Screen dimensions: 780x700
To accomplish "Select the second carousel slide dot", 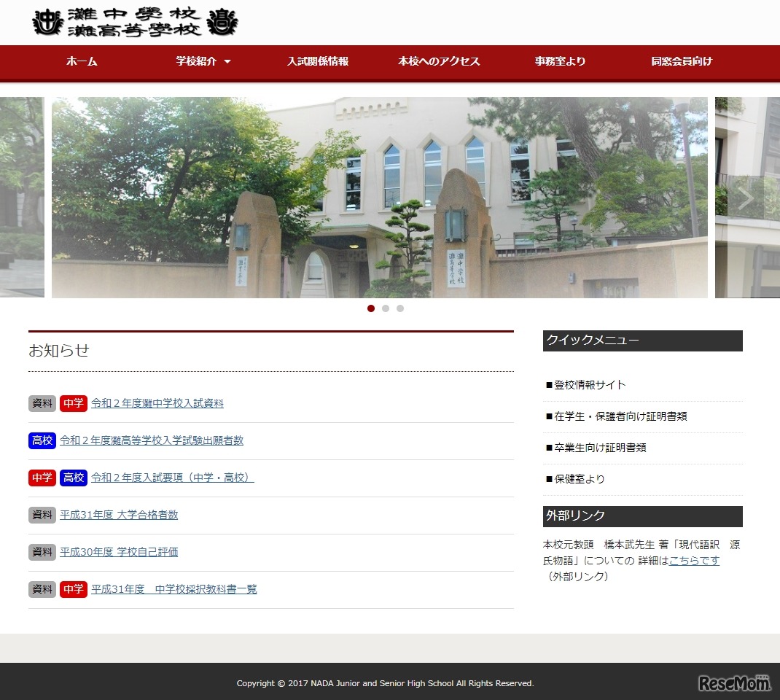I will (x=385, y=308).
